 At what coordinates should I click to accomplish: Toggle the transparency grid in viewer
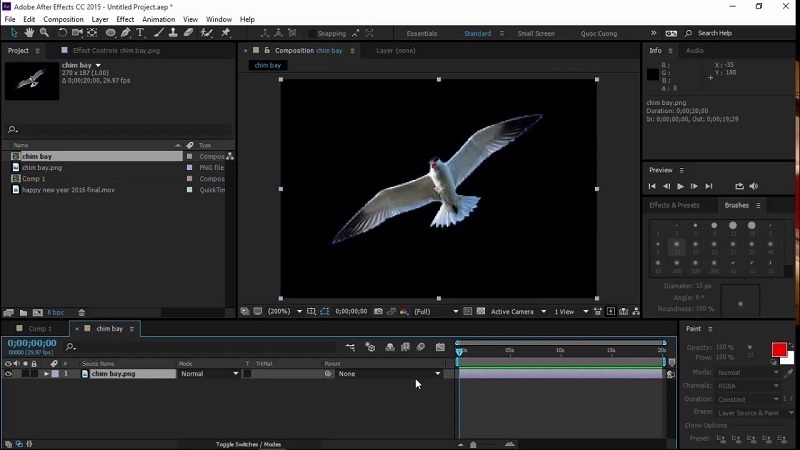tap(481, 311)
